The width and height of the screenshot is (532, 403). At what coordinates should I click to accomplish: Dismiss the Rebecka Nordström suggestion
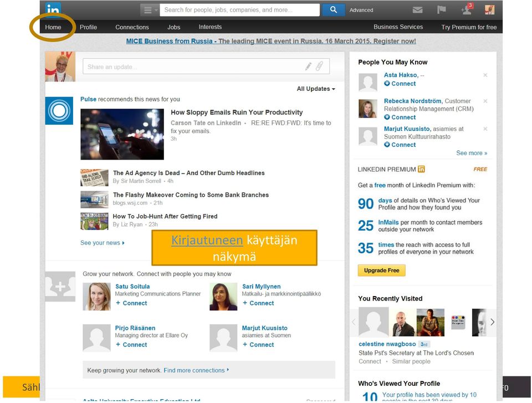click(485, 101)
